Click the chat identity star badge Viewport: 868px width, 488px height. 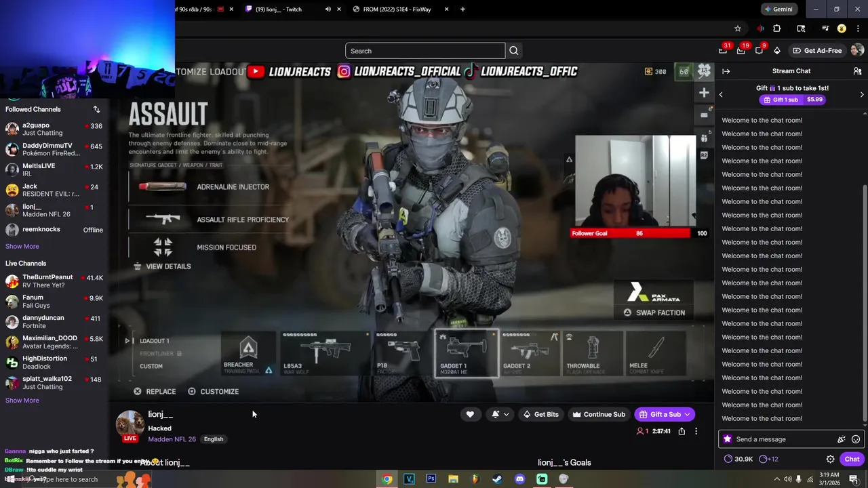pyautogui.click(x=728, y=439)
